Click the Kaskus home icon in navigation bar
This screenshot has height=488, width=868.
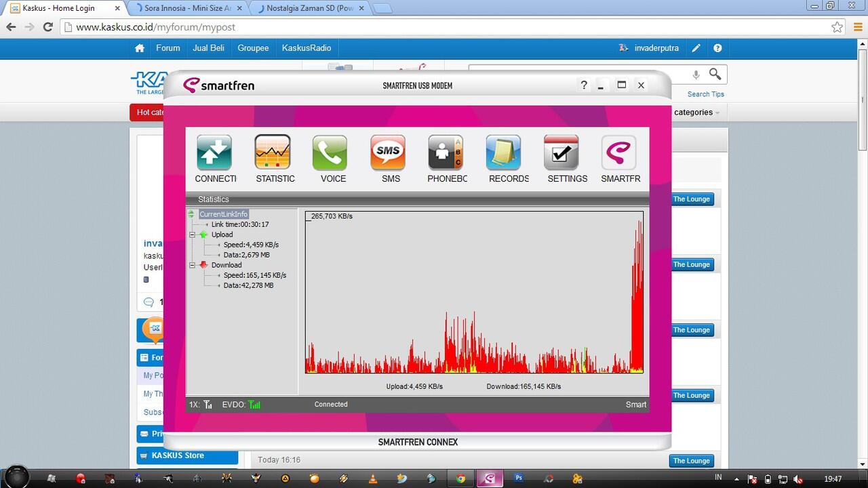point(140,48)
